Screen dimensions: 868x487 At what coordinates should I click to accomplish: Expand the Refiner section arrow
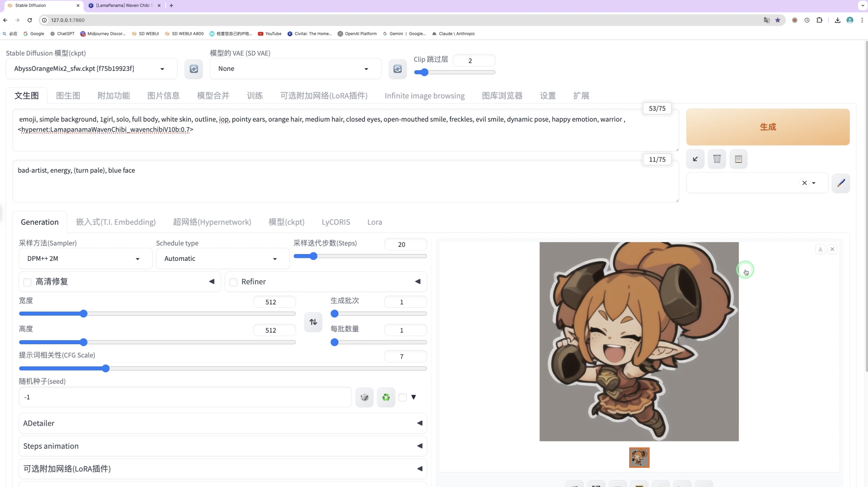[418, 282]
